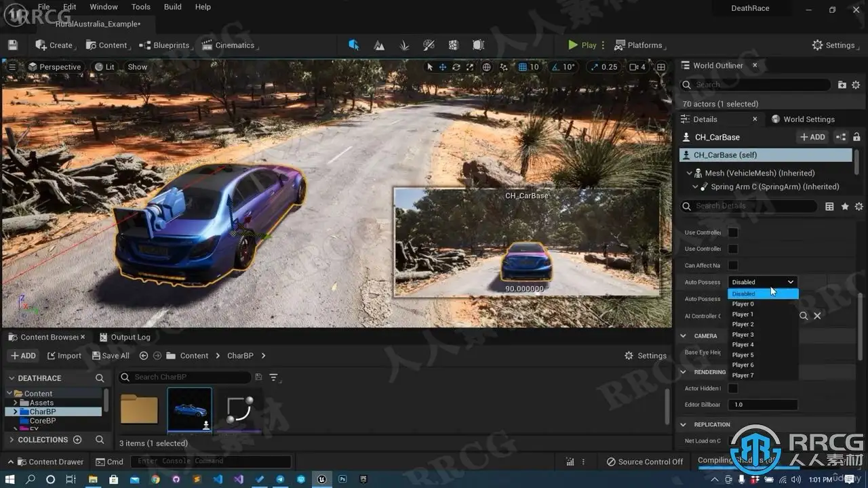The width and height of the screenshot is (868, 488).
Task: Switch to Output Log tab
Action: click(x=125, y=337)
